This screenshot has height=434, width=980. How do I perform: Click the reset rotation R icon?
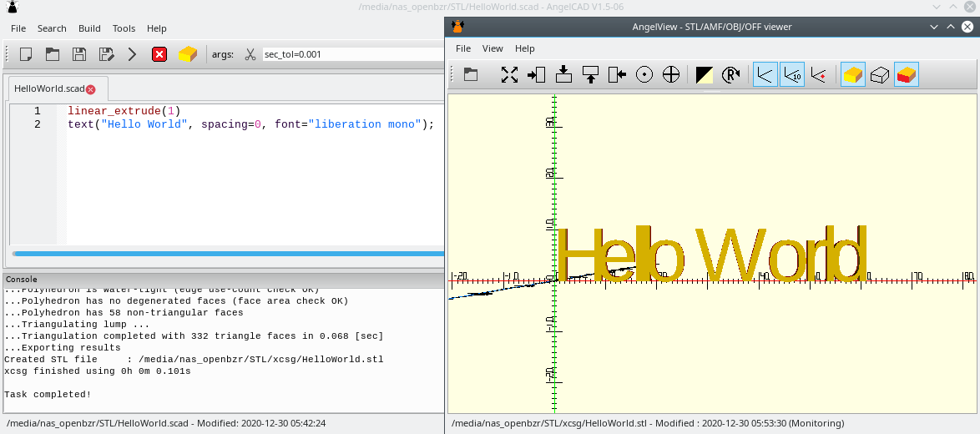point(731,74)
